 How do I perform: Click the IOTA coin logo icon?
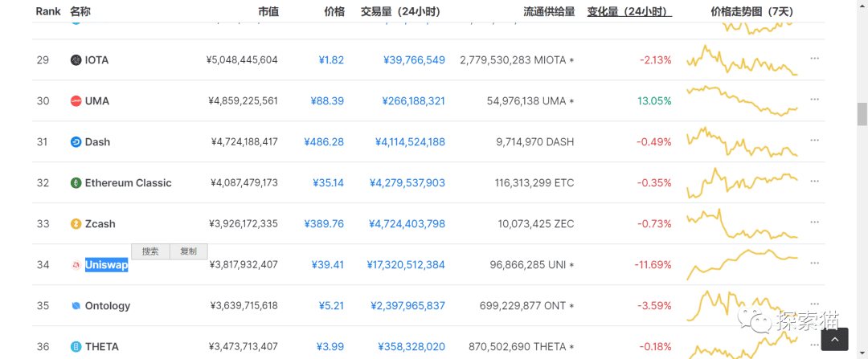76,59
